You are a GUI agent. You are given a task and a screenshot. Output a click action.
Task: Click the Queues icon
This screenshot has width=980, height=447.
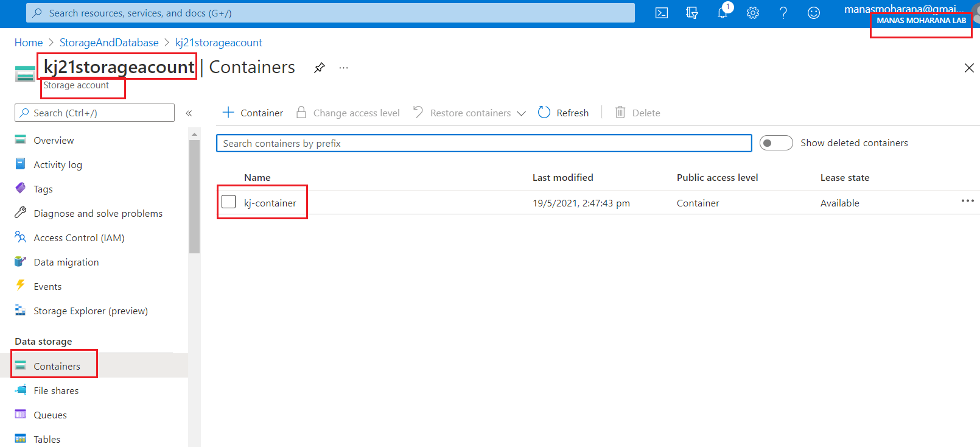click(21, 414)
